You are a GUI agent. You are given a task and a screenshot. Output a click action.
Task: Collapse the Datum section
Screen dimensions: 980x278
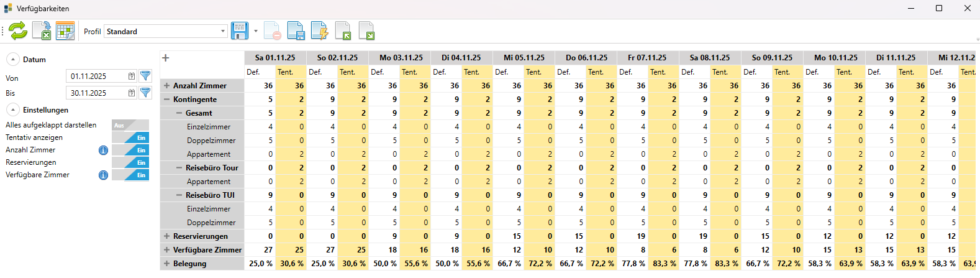12,59
